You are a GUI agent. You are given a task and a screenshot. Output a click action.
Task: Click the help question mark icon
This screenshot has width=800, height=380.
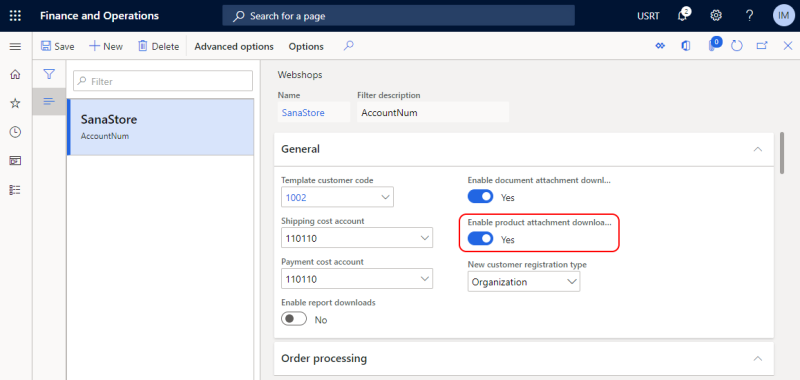pyautogui.click(x=749, y=16)
